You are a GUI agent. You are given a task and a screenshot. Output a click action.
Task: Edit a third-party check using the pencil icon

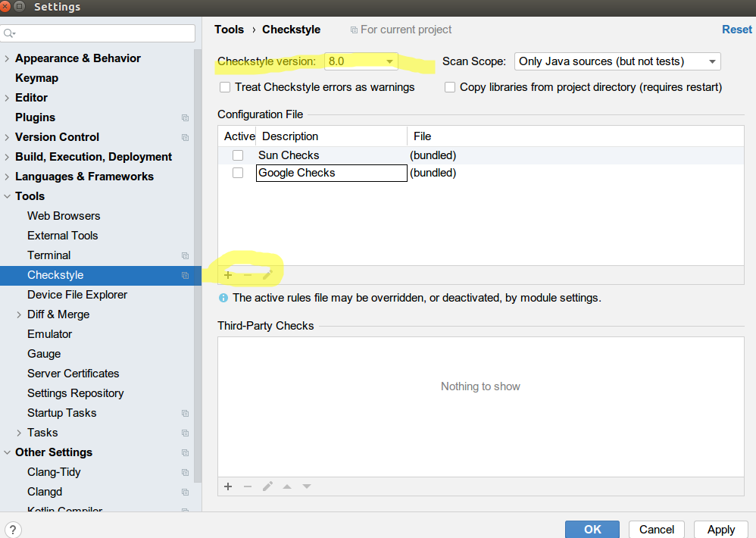[x=267, y=486]
